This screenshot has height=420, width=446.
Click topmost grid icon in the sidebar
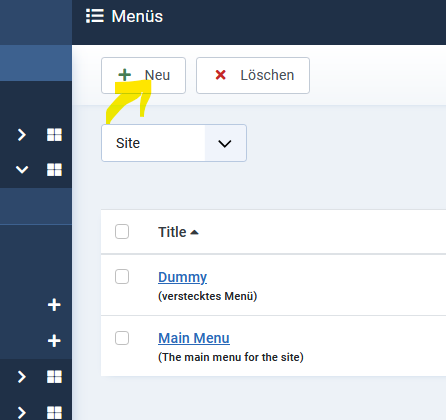point(54,135)
